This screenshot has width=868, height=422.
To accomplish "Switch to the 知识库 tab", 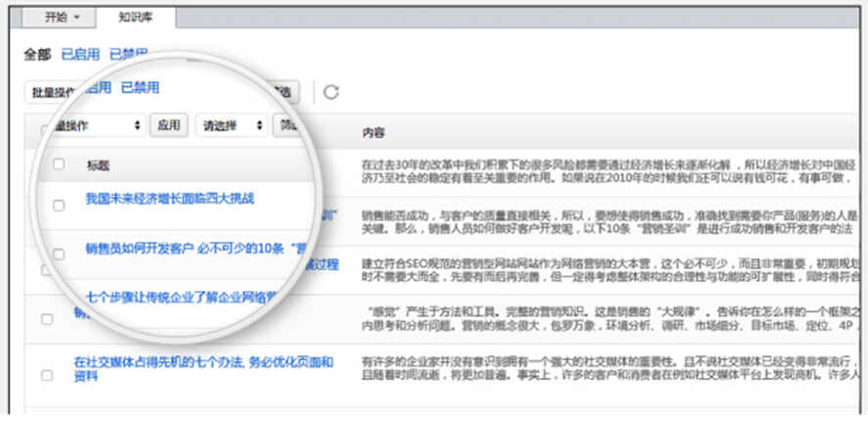I will pyautogui.click(x=136, y=18).
